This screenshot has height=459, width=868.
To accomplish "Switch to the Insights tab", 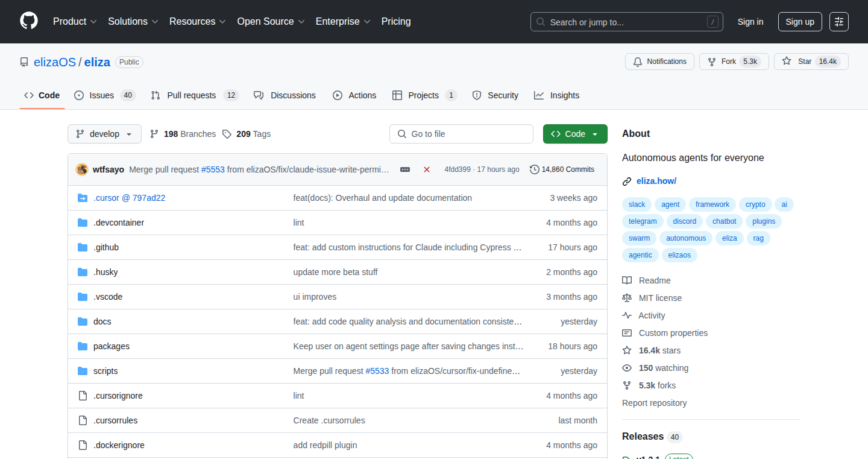I will tap(556, 95).
